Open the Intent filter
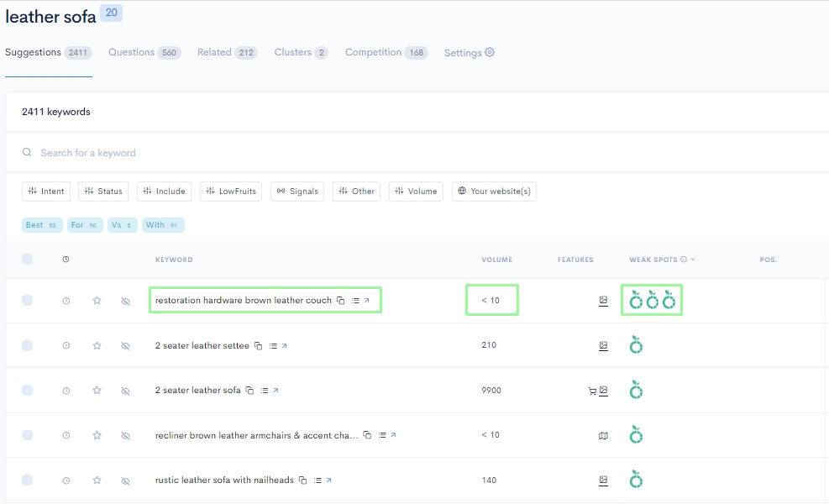Image resolution: width=829 pixels, height=504 pixels. click(x=46, y=192)
